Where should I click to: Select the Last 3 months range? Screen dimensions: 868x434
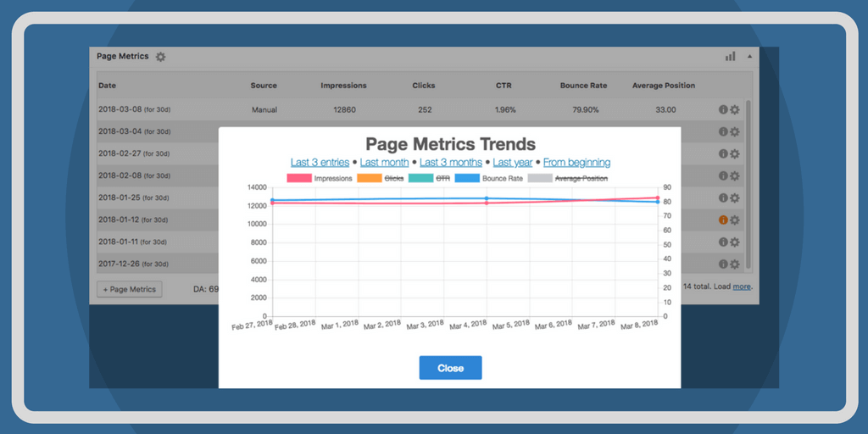[450, 162]
